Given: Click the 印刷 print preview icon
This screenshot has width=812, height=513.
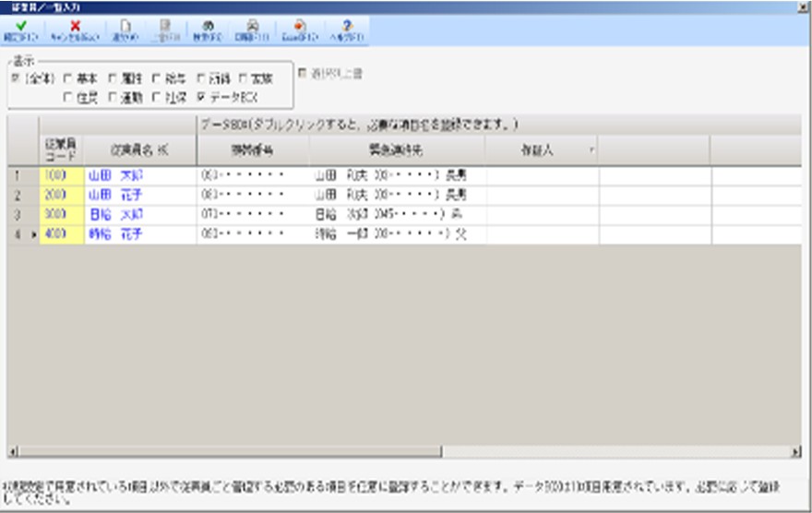Looking at the screenshot, I should pos(252,29).
